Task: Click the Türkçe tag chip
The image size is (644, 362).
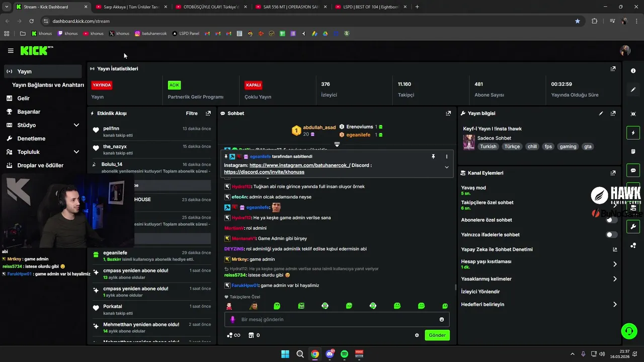Action: coord(512,147)
